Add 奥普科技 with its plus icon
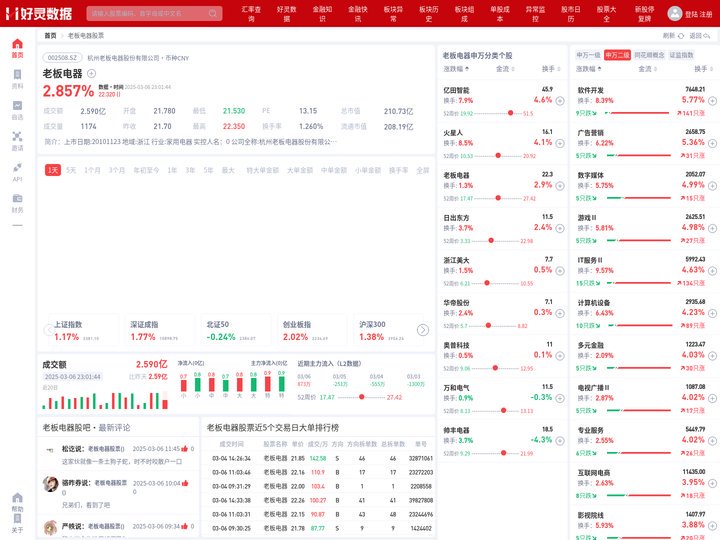The width and height of the screenshot is (720, 540). coord(560,356)
